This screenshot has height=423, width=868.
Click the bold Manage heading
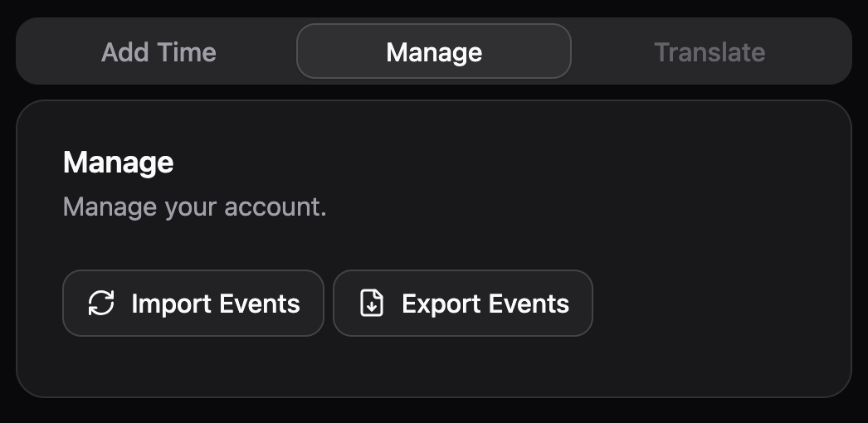(119, 163)
